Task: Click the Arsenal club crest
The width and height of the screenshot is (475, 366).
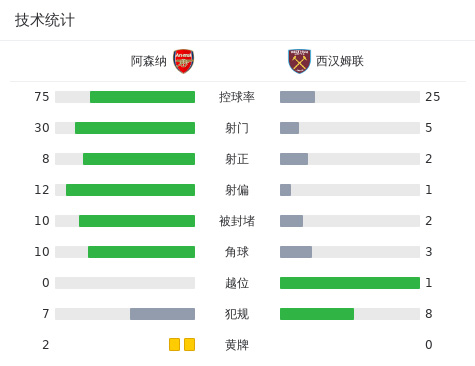Action: pos(183,61)
